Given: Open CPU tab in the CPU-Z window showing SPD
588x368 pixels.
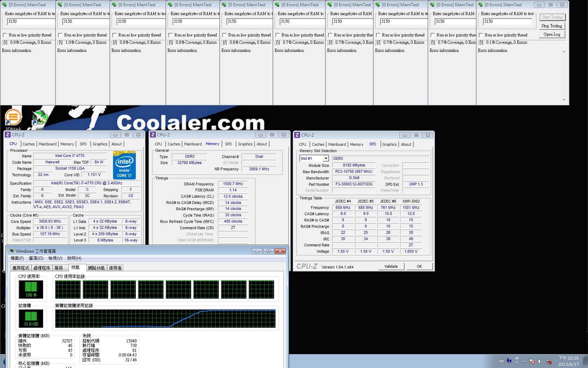Looking at the screenshot, I should (x=303, y=144).
